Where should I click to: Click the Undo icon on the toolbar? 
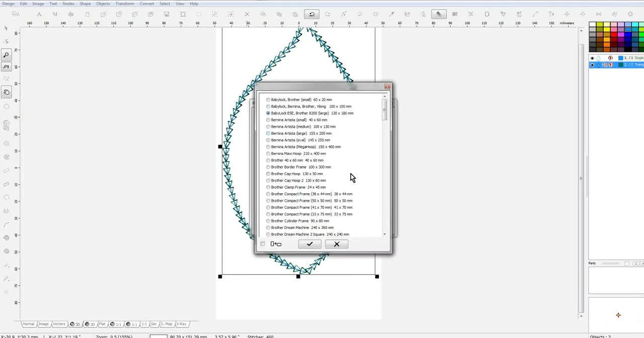(312, 14)
